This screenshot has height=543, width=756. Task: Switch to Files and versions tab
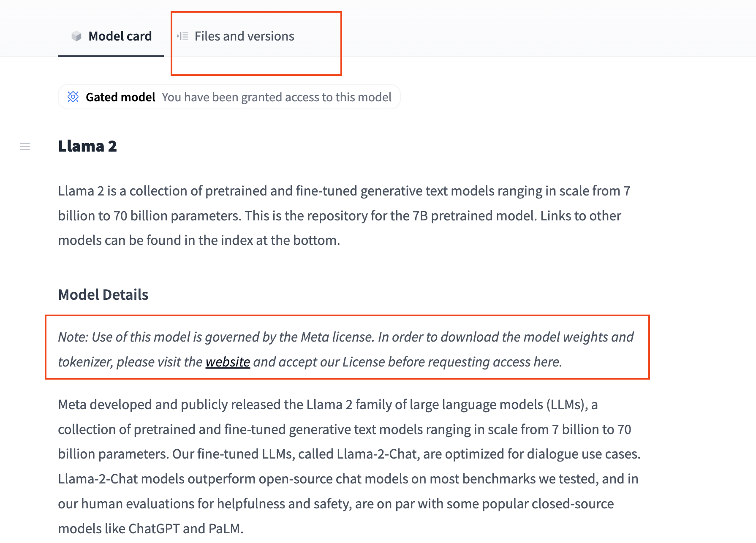[x=244, y=36]
